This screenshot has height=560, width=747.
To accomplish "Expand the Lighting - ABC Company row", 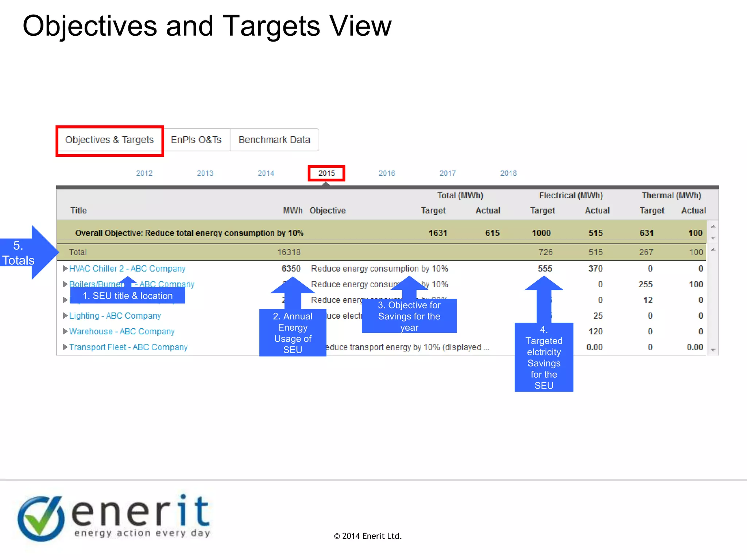I will pyautogui.click(x=65, y=316).
